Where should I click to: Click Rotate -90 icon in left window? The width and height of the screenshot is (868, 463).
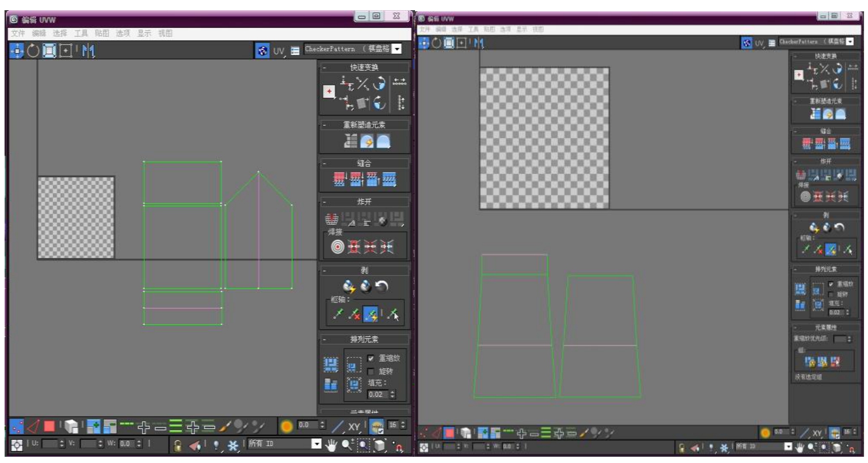tap(379, 102)
